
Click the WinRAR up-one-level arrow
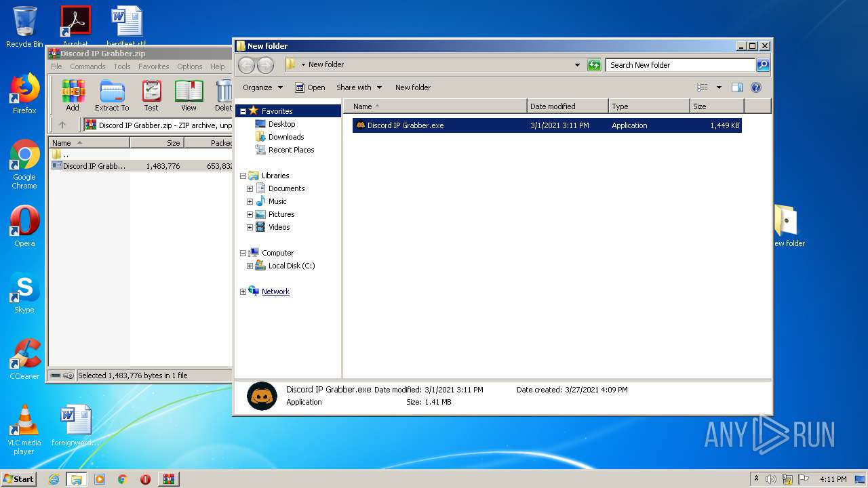click(62, 125)
